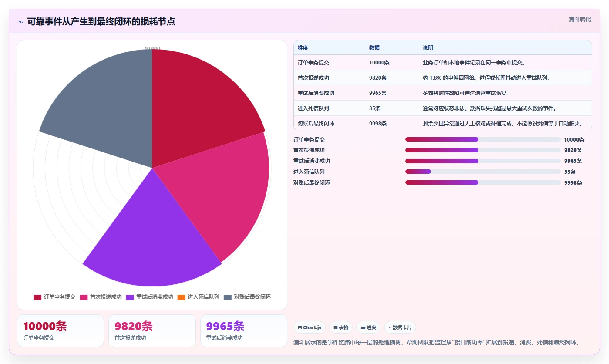The image size is (609, 364).
Task: Click the 进入死信队列 progress bar
Action: coord(483,172)
